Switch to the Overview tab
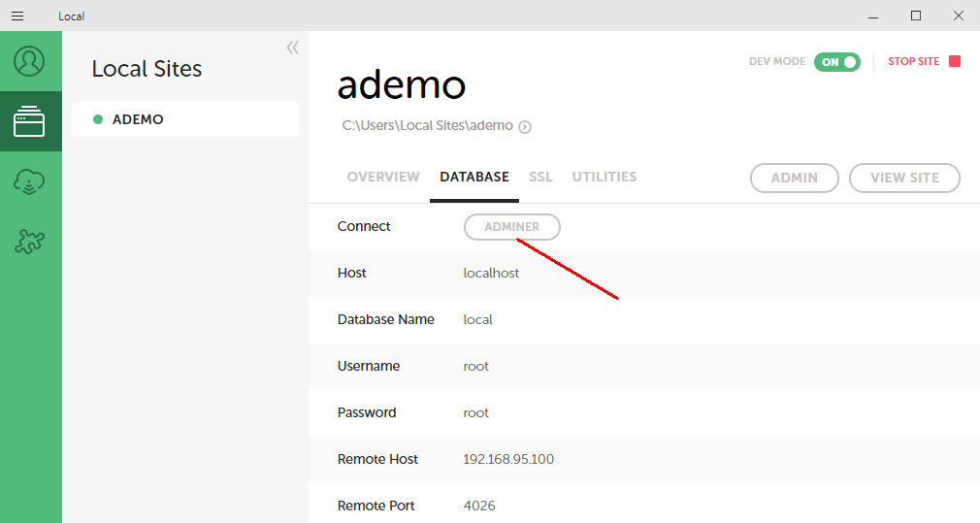This screenshot has width=980, height=523. point(383,177)
